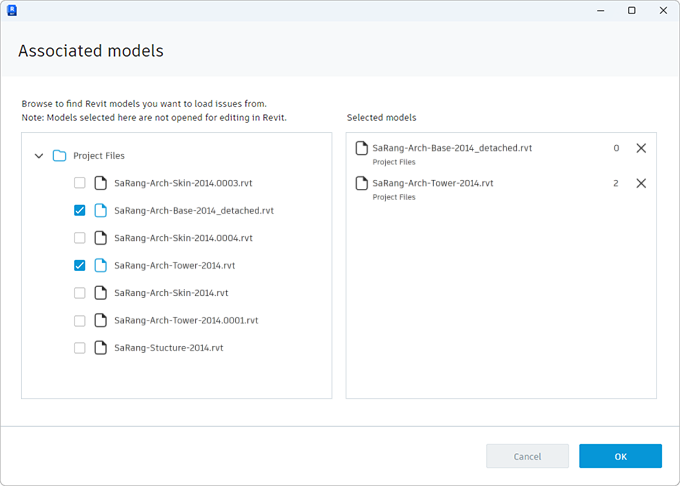Screen dimensions: 680x486
Task: Uncheck SaRang-Arch-Base-2014_detached.rvt checkbox
Action: (80, 211)
